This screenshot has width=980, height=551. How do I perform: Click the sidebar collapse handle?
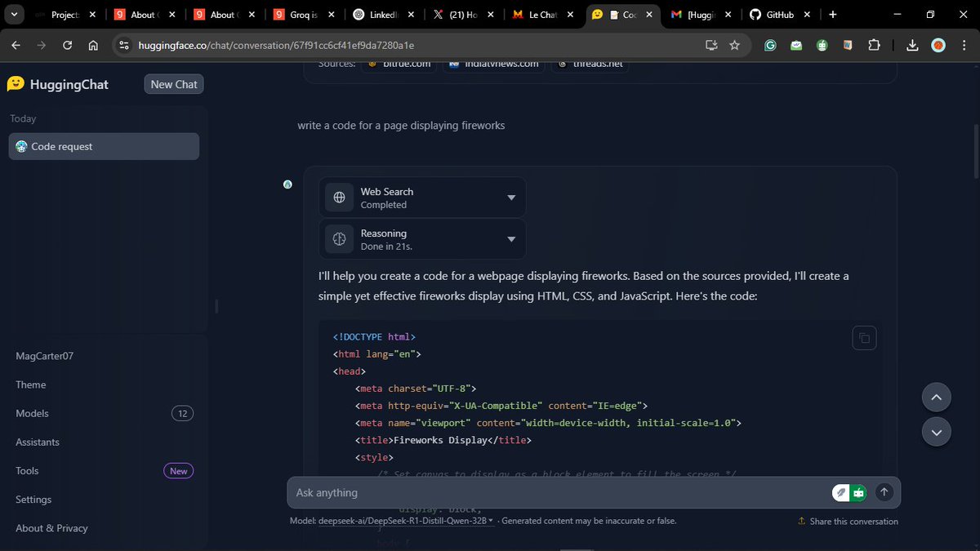click(216, 306)
